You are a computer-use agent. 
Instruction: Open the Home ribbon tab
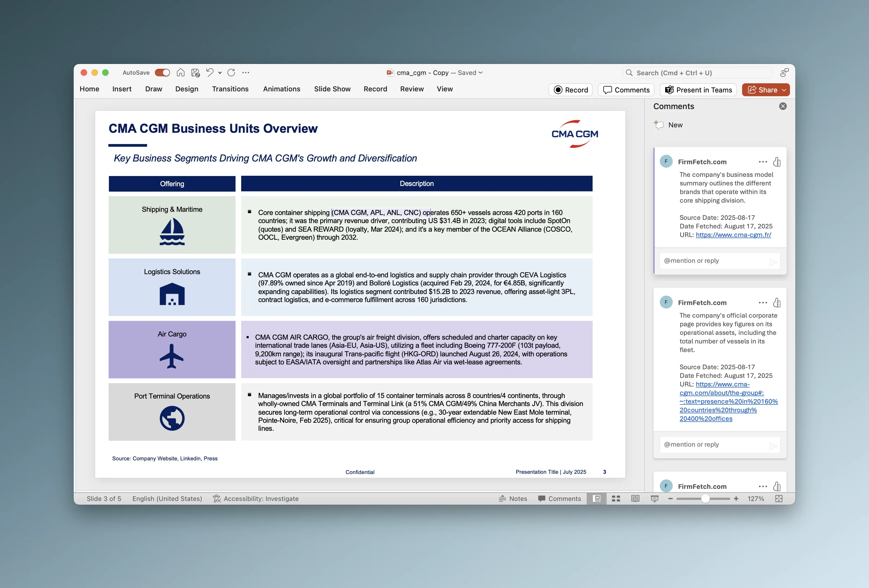click(89, 89)
